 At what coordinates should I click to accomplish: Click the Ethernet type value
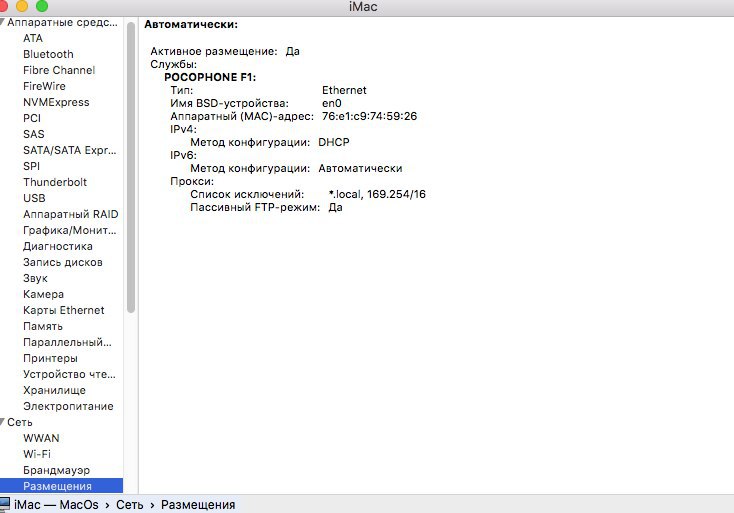pyautogui.click(x=344, y=90)
